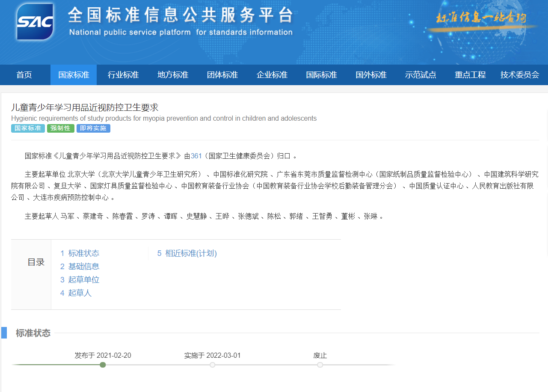Select 企业标准 in the navigation bar
Image resolution: width=548 pixels, height=392 pixels.
click(x=272, y=75)
